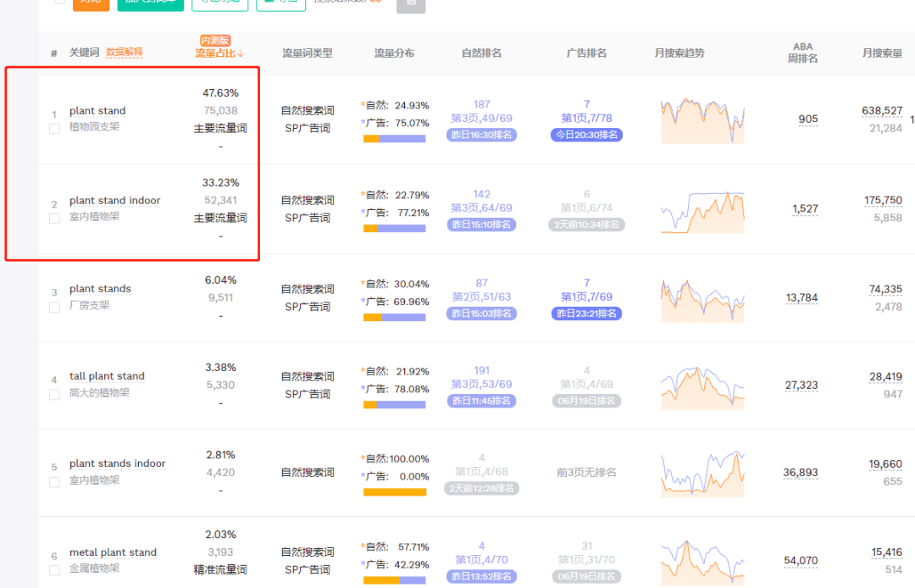Click 06月19日排名 badge for tall plant stand
This screenshot has width=915, height=588.
point(586,402)
